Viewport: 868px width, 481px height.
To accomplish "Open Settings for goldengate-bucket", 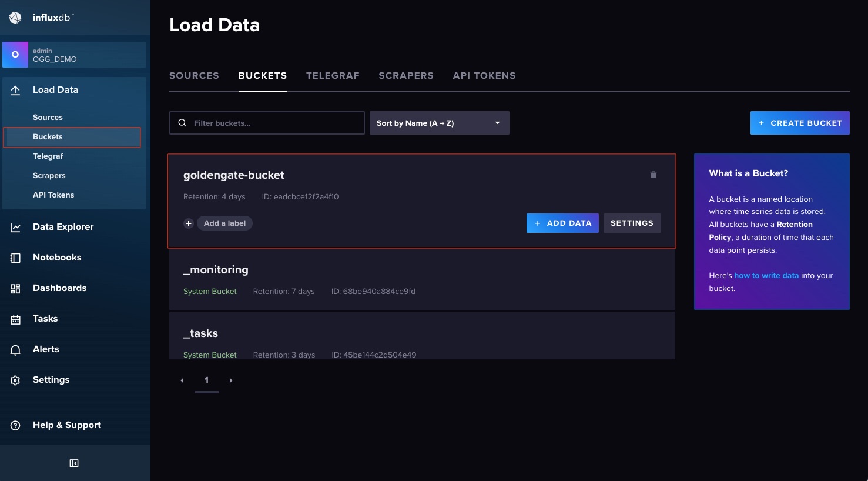I will [632, 223].
